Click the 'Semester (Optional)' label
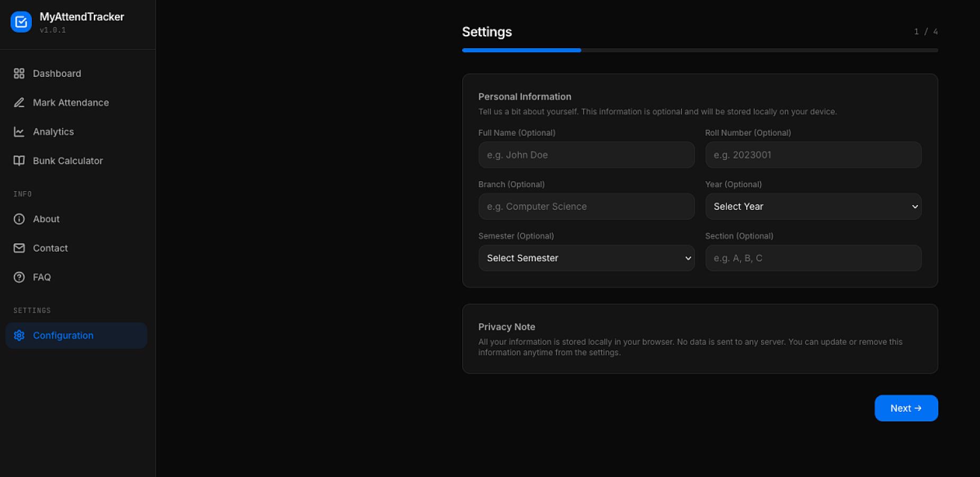The image size is (980, 477). point(516,236)
